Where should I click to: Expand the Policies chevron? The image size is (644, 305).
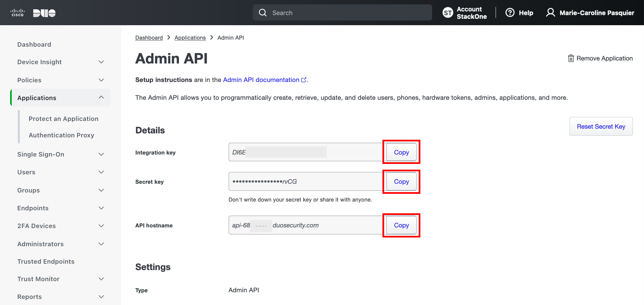coord(101,80)
